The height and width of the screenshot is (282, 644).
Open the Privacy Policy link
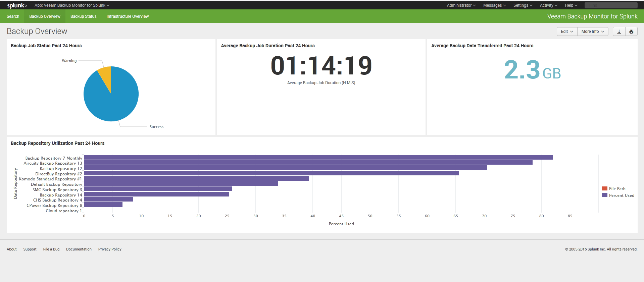click(110, 249)
